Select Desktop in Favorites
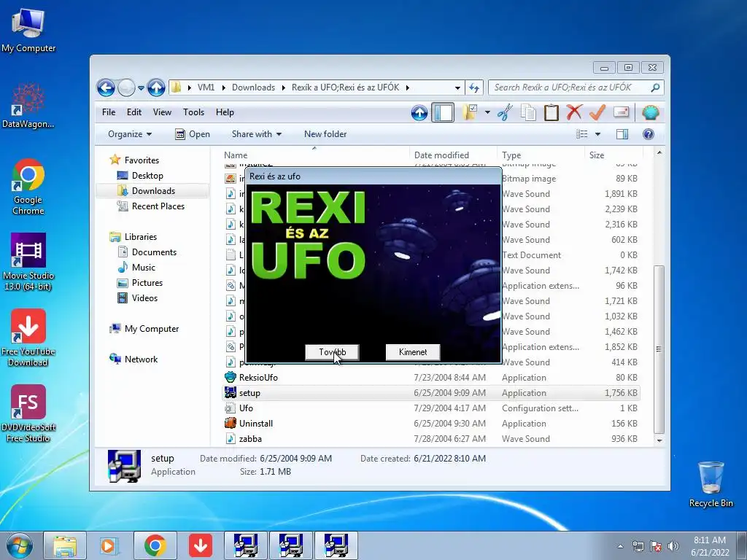 147,176
